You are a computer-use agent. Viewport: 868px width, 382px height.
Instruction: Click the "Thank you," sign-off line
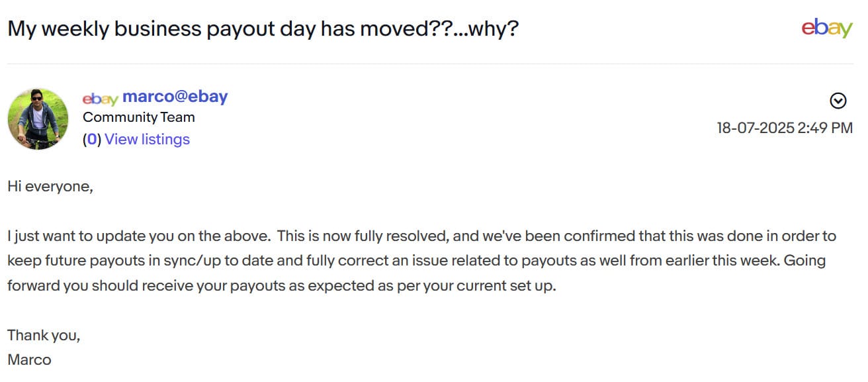(44, 335)
